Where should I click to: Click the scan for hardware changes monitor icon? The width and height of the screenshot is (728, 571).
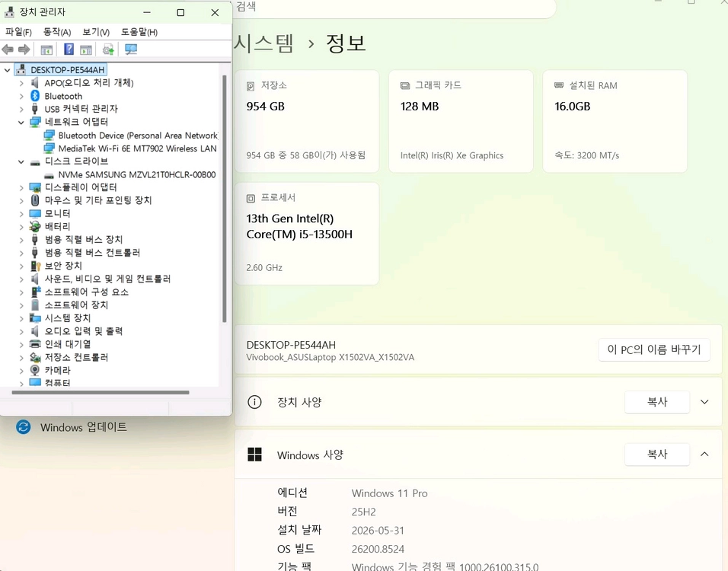[131, 49]
